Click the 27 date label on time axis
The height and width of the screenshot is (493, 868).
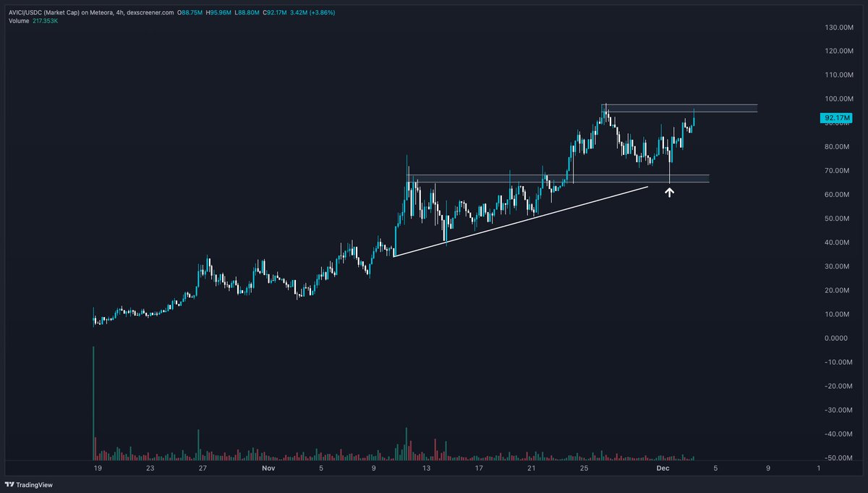tap(203, 468)
